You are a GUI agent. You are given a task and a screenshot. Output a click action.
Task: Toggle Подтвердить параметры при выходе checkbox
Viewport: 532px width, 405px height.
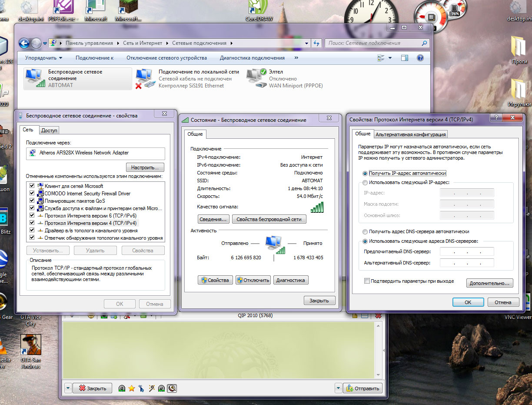point(367,281)
